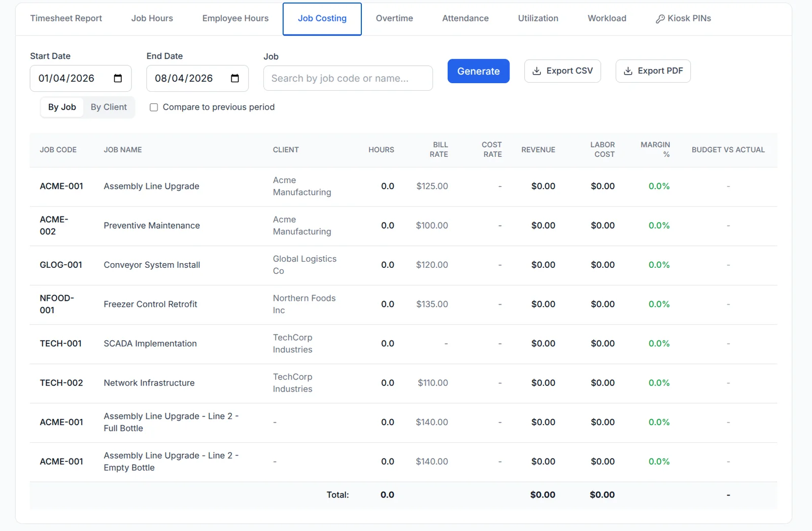This screenshot has height=531, width=812.
Task: Click the Export CSV button
Action: tap(562, 71)
